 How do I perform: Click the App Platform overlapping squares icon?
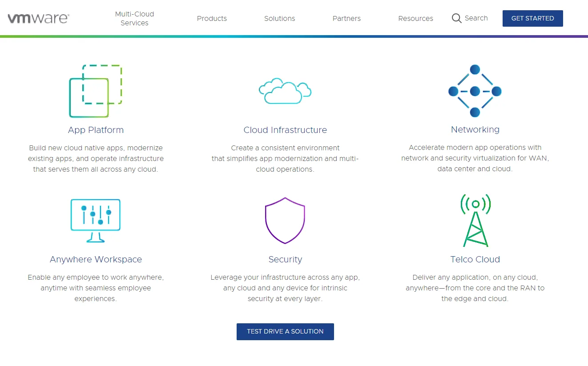(96, 91)
